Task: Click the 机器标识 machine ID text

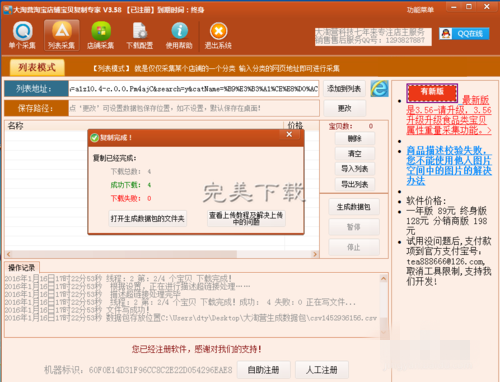Action: pyautogui.click(x=138, y=370)
